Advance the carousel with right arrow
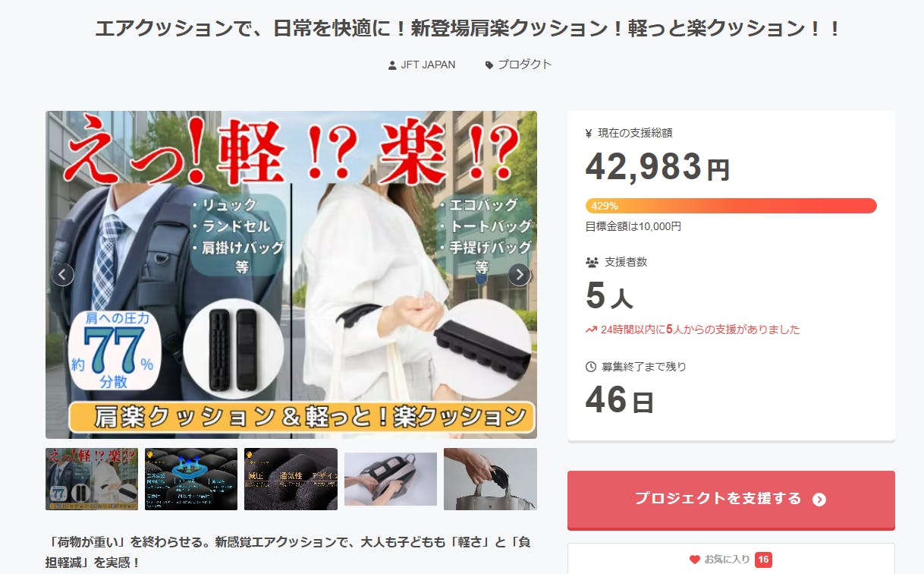 tap(519, 274)
